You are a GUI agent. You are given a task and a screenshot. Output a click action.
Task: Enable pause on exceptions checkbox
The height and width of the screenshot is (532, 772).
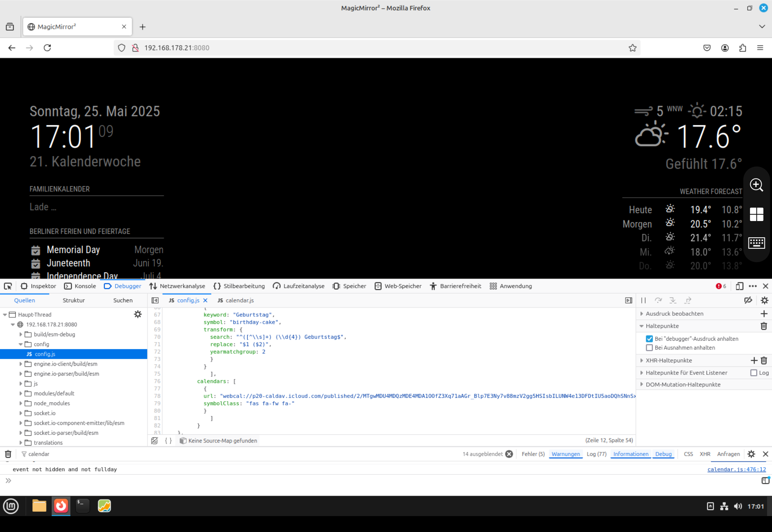click(x=649, y=348)
